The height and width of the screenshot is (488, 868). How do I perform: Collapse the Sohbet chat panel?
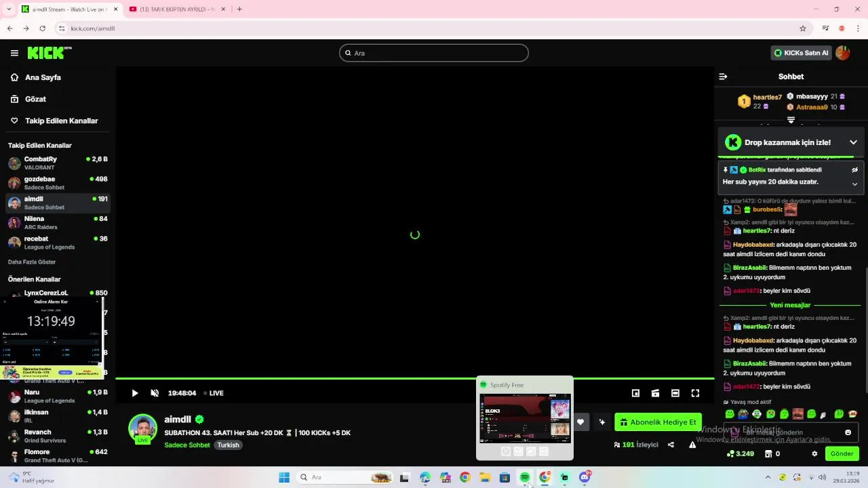723,77
